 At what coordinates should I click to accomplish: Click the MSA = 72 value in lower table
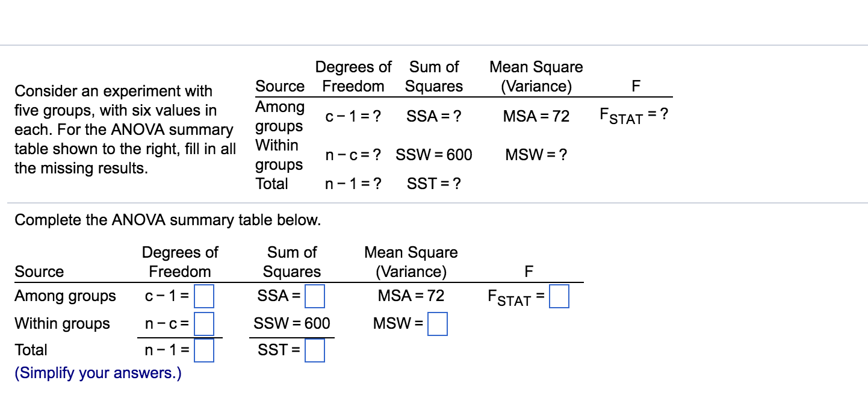point(410,295)
